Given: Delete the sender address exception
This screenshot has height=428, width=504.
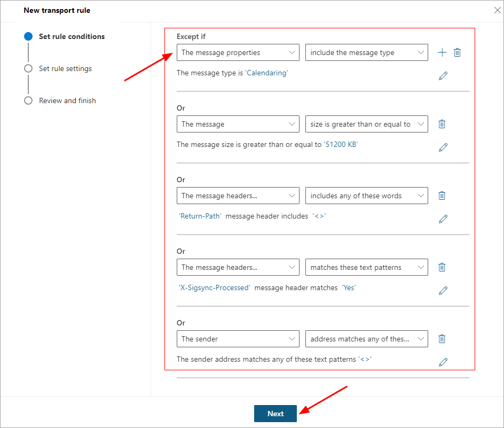Looking at the screenshot, I should [x=442, y=339].
